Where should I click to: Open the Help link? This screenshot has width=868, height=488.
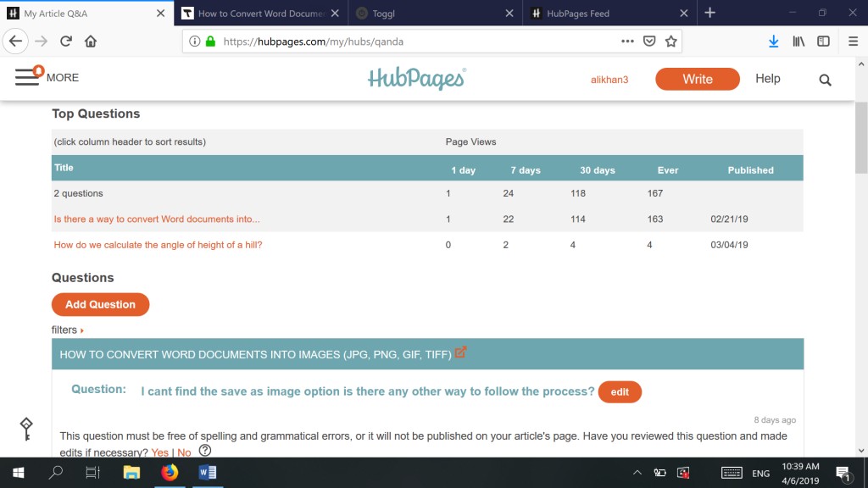[768, 79]
